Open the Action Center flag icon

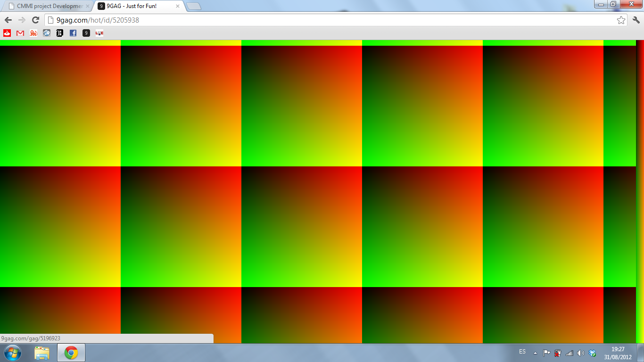pos(546,353)
